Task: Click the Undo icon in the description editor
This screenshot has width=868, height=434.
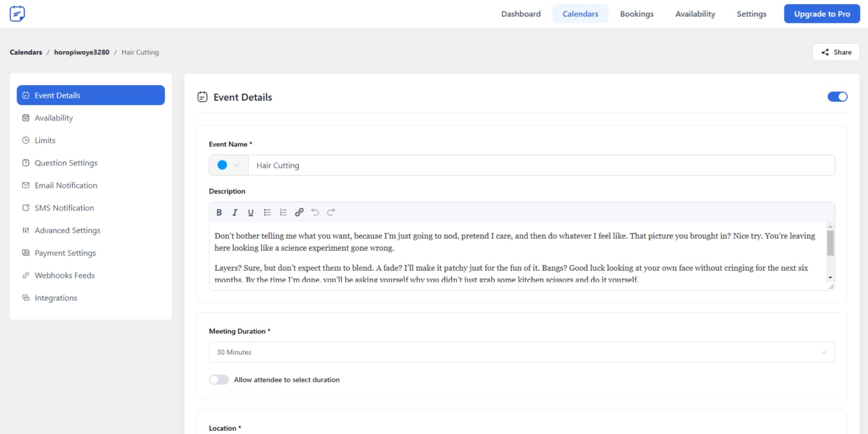Action: [315, 212]
